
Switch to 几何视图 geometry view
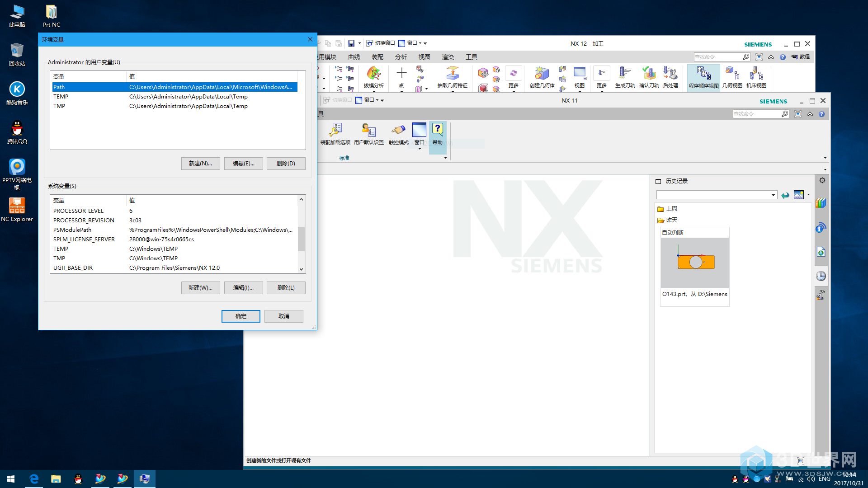click(x=732, y=78)
